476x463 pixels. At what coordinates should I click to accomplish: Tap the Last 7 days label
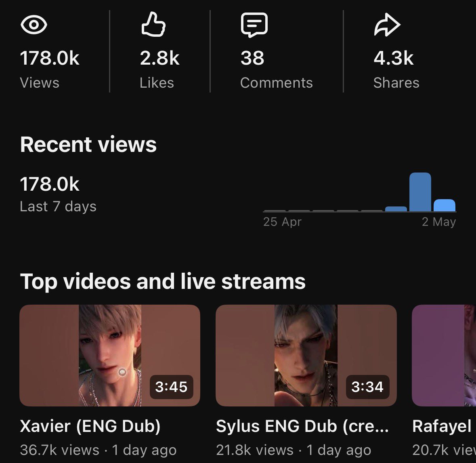coord(58,206)
